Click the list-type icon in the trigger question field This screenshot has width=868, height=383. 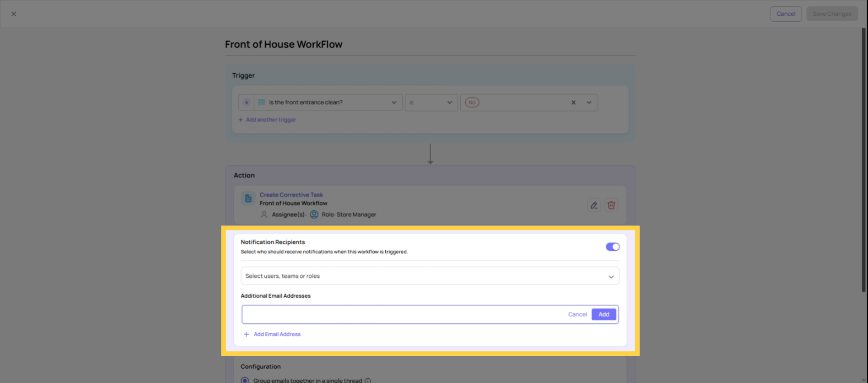tap(261, 102)
